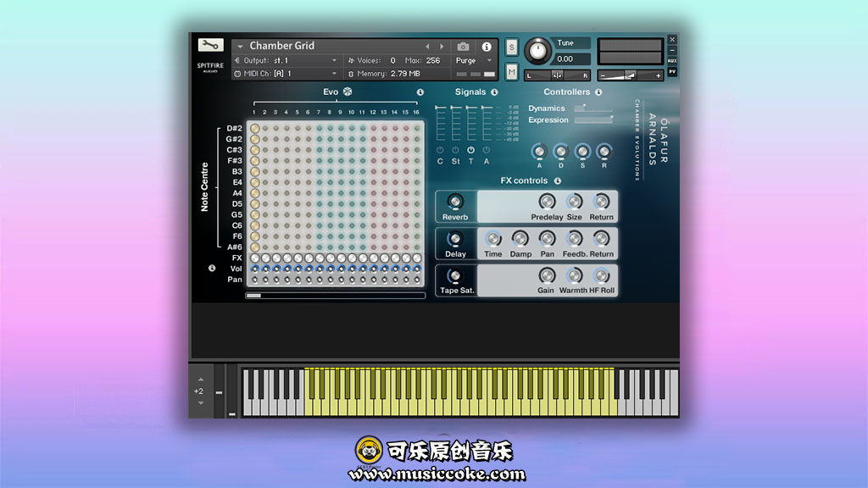
Task: Expand instrument menu arrow beside Chamber Grid
Action: coord(240,47)
